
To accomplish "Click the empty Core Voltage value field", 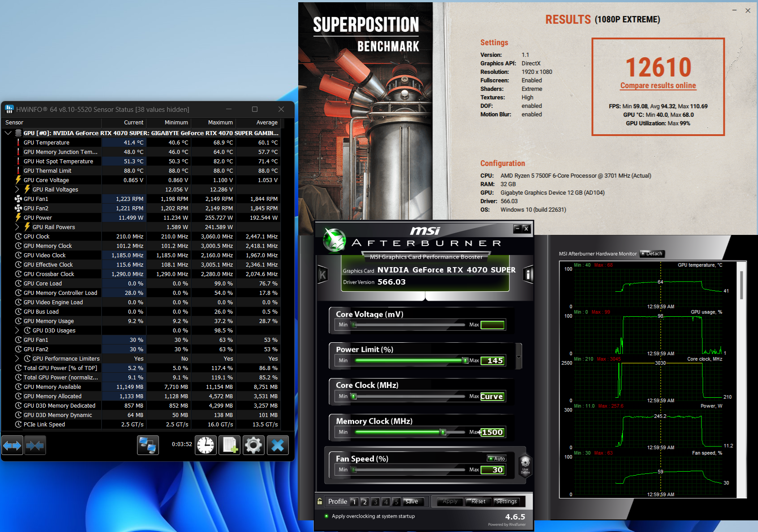I will coord(492,325).
